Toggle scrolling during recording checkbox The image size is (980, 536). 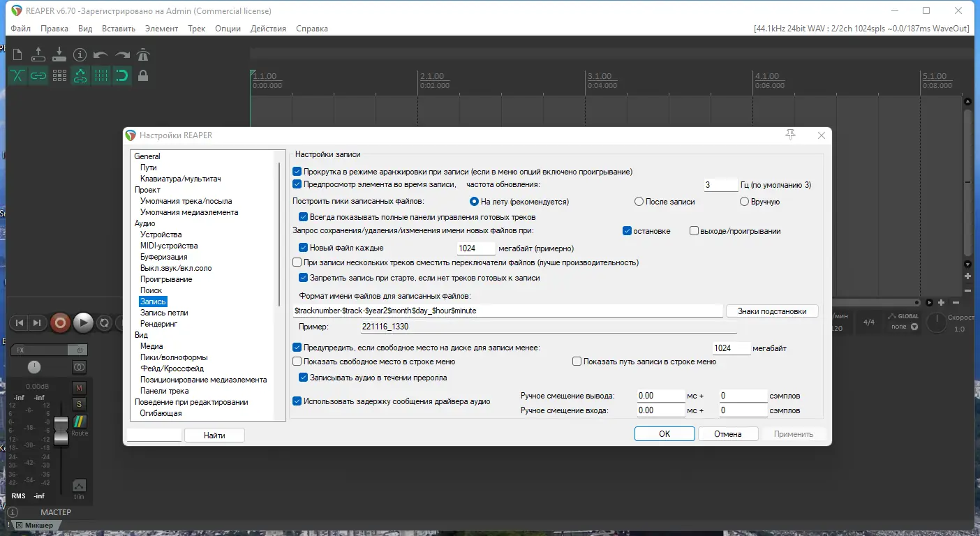click(x=297, y=172)
